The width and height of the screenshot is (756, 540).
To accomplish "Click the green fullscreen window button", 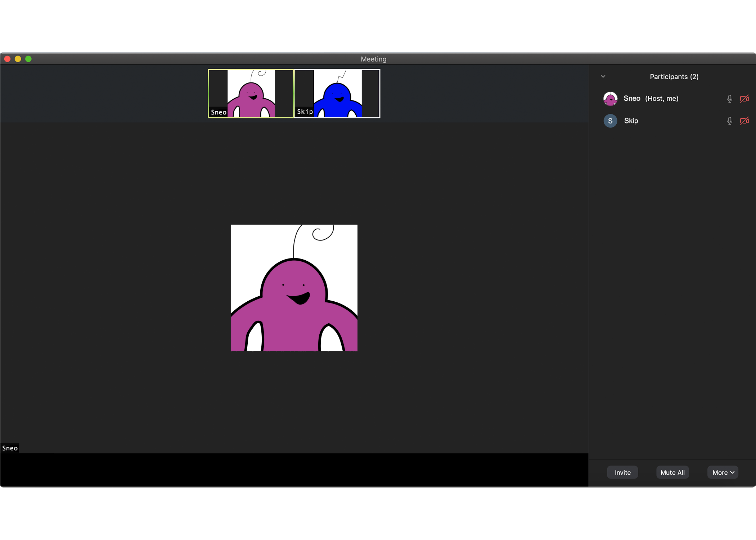I will click(28, 59).
